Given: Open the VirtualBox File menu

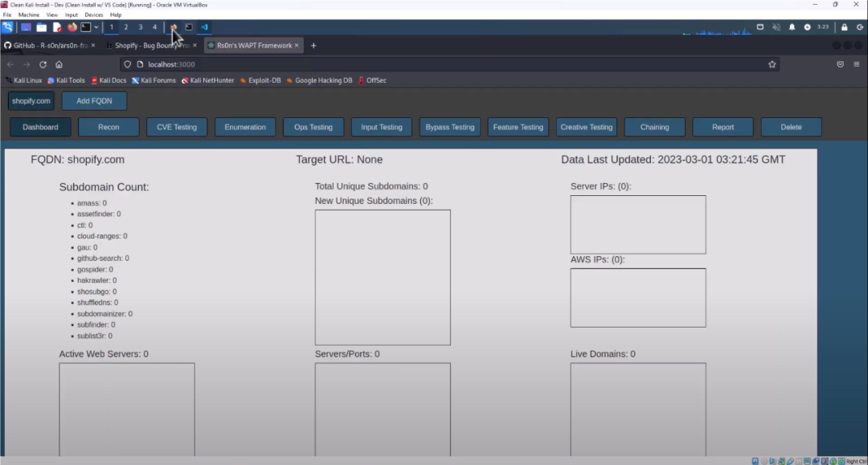Looking at the screenshot, I should [x=7, y=15].
